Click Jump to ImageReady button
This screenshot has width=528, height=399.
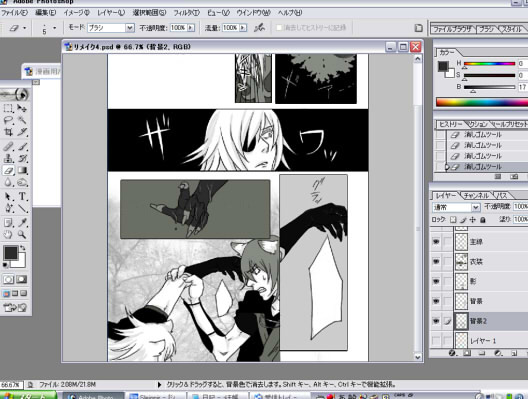pyautogui.click(x=15, y=307)
